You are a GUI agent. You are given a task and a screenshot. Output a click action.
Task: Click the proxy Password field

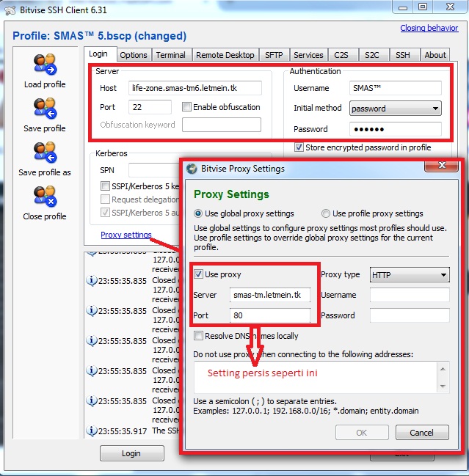(x=410, y=315)
